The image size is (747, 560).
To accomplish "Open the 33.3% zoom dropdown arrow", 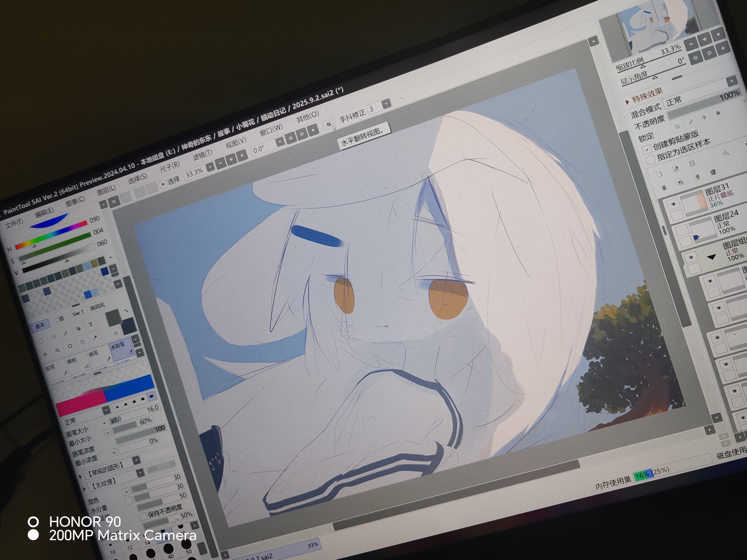I will (210, 167).
